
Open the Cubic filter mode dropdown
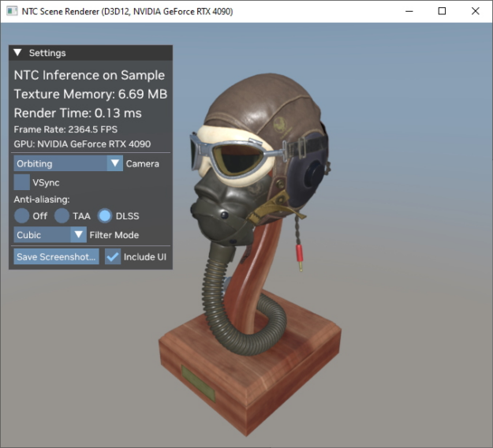(x=50, y=234)
